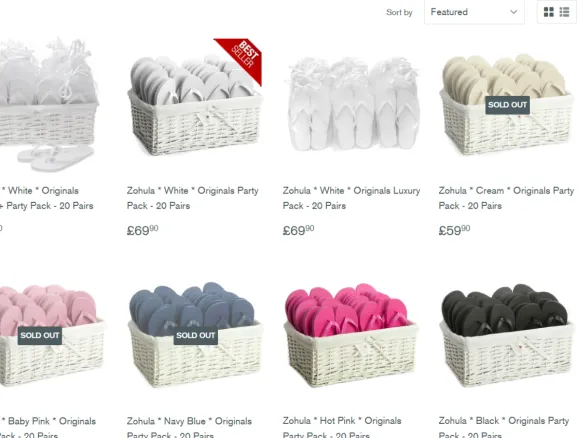
Task: Open Zohula White Originals Party Pack link
Action: (x=193, y=198)
